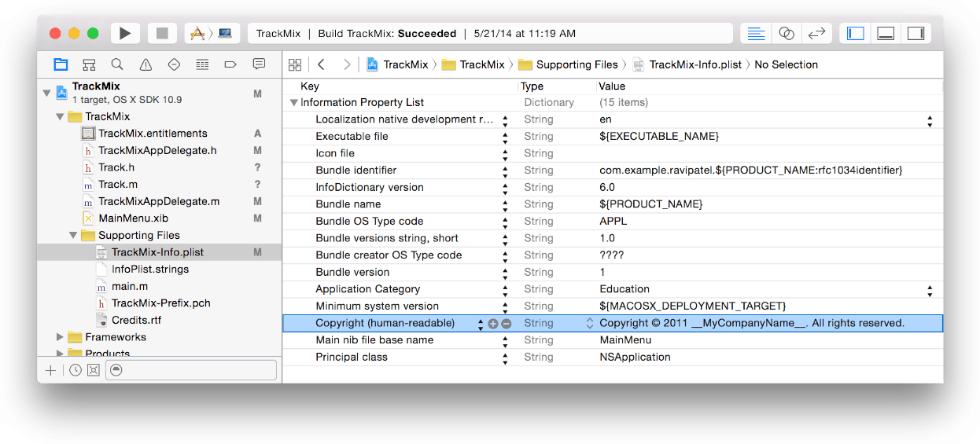Screen dimensions: 980x444
Task: Show the Version editor
Action: pos(817,33)
